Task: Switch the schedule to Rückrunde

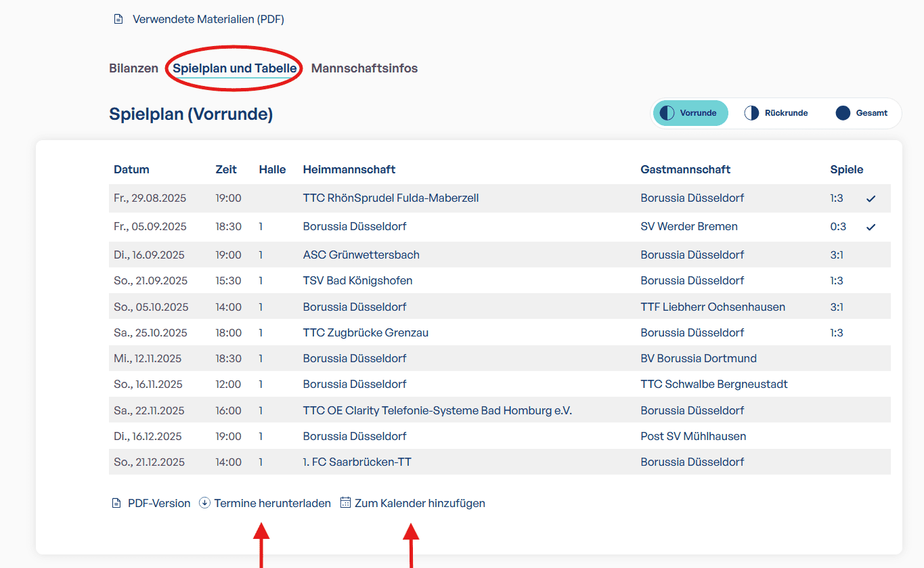Action: click(x=776, y=113)
